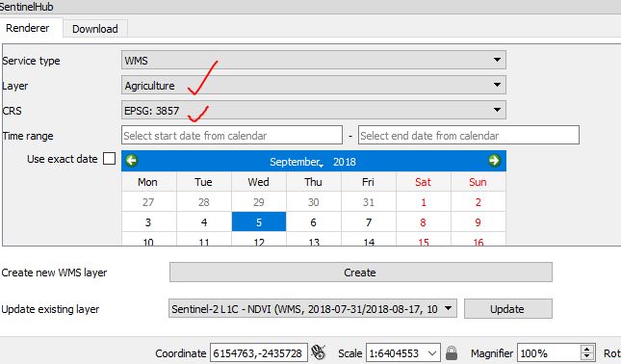Viewport: 621px width, 364px height.
Task: Click the Update button
Action: 507,308
